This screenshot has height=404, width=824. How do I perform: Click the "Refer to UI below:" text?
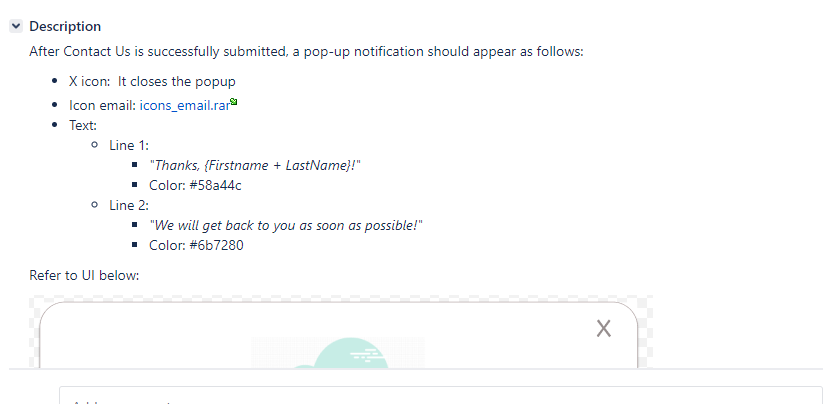84,275
